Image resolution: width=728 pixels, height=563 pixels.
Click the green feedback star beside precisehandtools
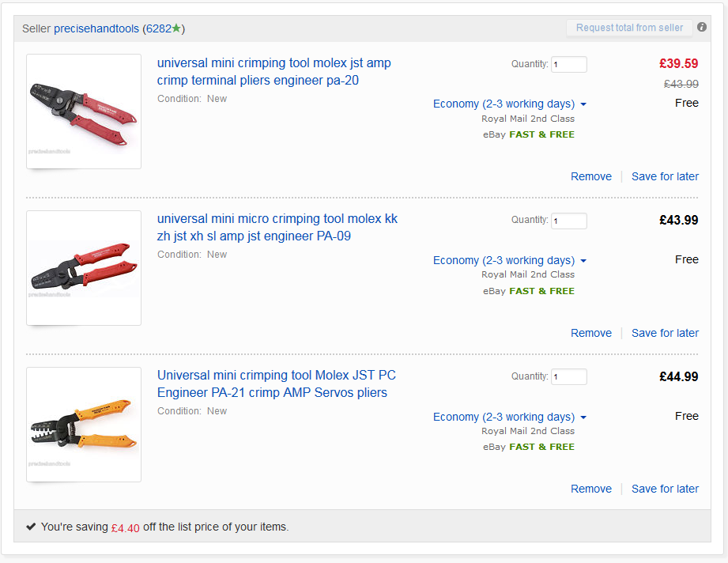pos(178,28)
